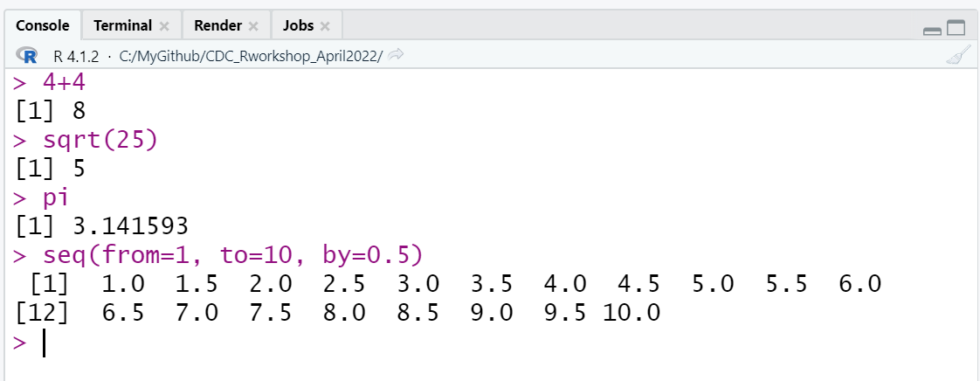Close the Terminal tab
980x381 pixels.
point(164,26)
